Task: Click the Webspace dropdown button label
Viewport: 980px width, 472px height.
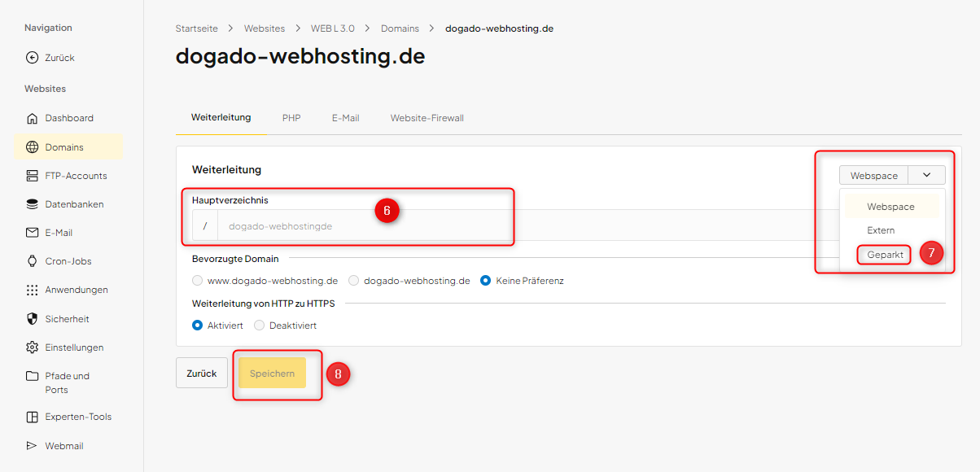Action: point(874,176)
